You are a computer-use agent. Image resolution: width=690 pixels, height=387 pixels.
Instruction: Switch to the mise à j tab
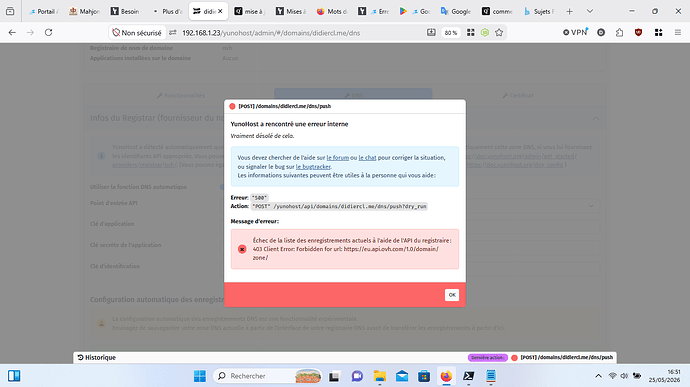[249, 11]
